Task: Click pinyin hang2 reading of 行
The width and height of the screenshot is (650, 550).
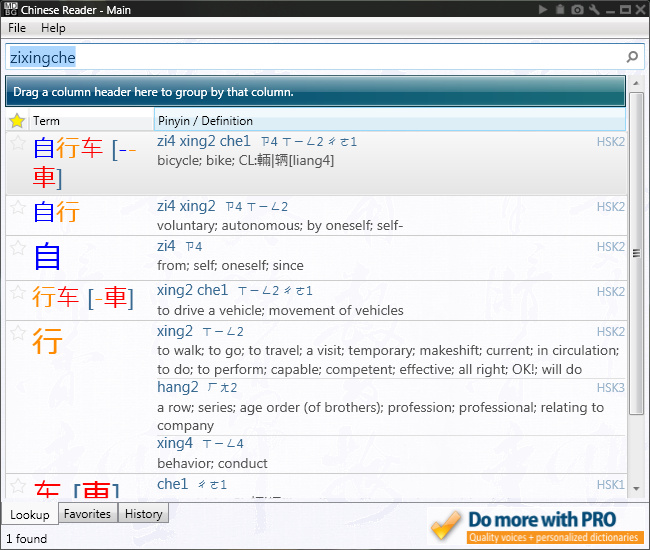Action: click(x=177, y=387)
